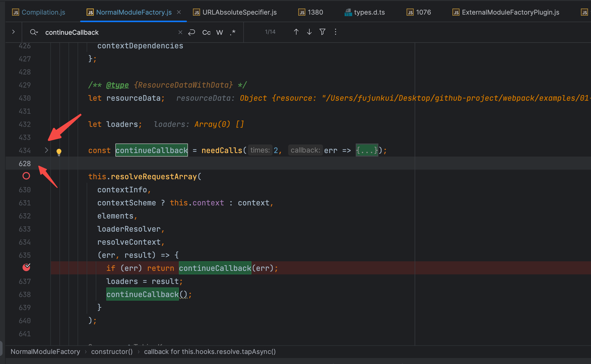Close the NormalModuleFactory.js tab
Image resolution: width=591 pixels, height=364 pixels.
[179, 12]
